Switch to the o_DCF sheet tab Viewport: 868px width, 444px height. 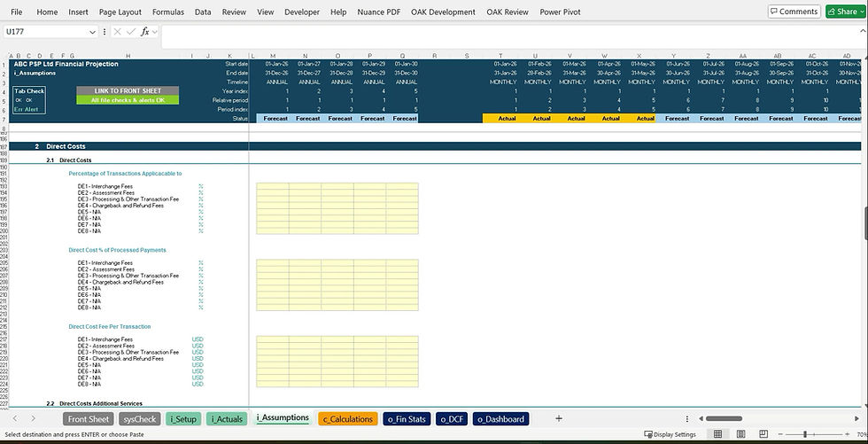click(453, 419)
